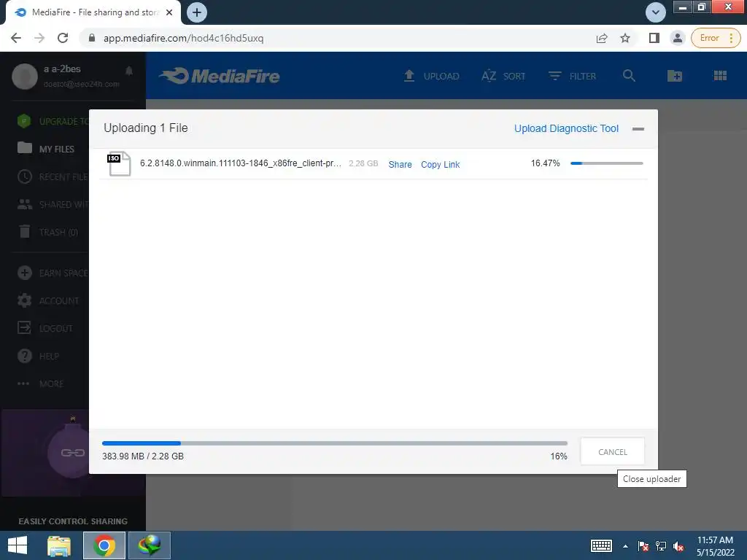747x560 pixels.
Task: Click the MediaFire logo in header
Action: pos(220,76)
